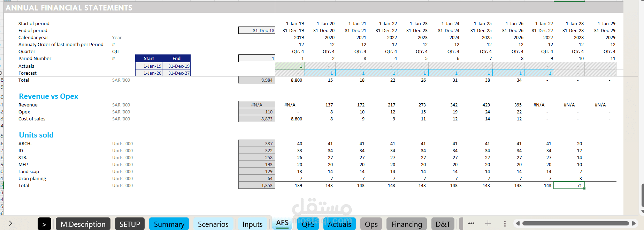Select MEP total 193 cell
644x230 pixels.
pyautogui.click(x=257, y=164)
